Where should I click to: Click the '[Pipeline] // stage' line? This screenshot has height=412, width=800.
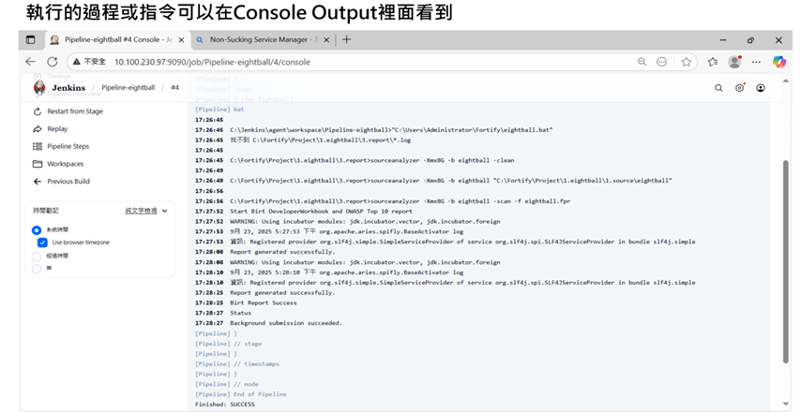click(228, 344)
